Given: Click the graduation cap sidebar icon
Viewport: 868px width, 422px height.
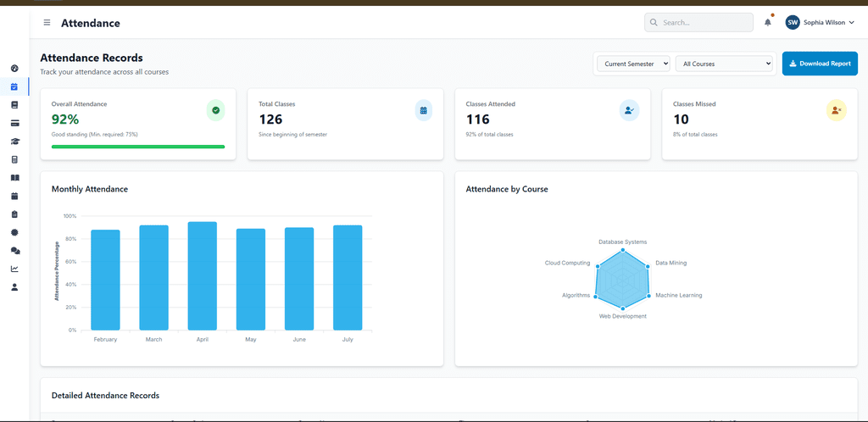Looking at the screenshot, I should [x=15, y=141].
